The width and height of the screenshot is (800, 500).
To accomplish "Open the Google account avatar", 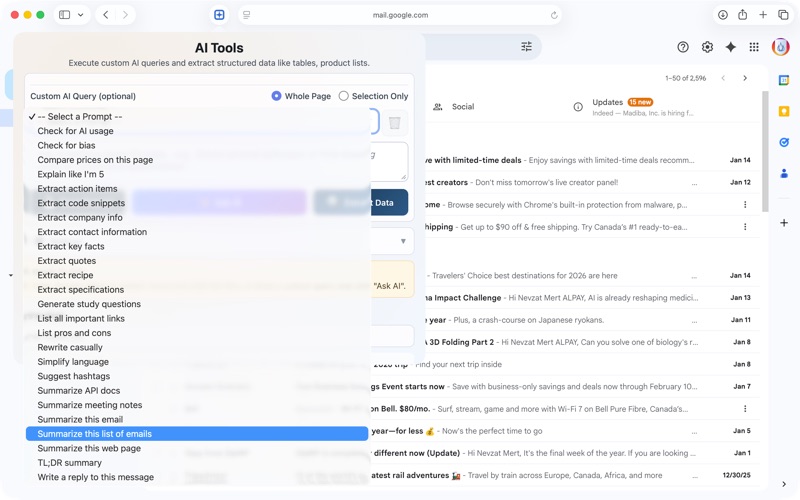I will tap(781, 47).
